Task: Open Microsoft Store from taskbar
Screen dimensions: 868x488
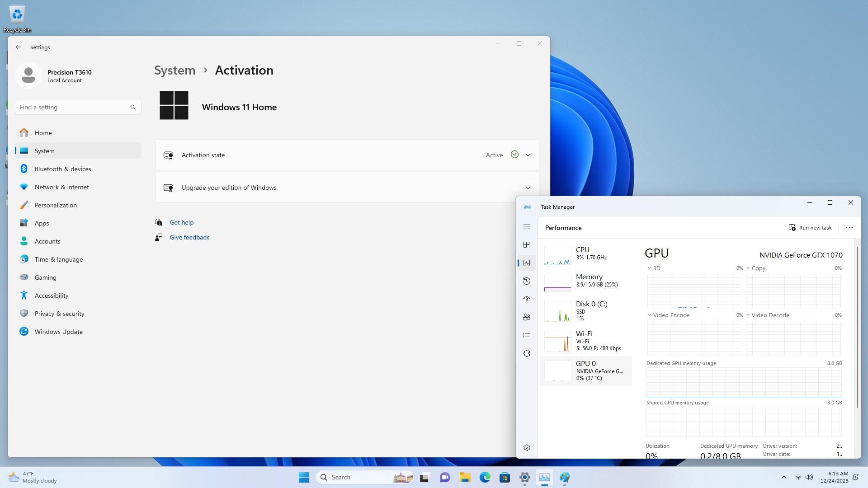Action: [505, 477]
